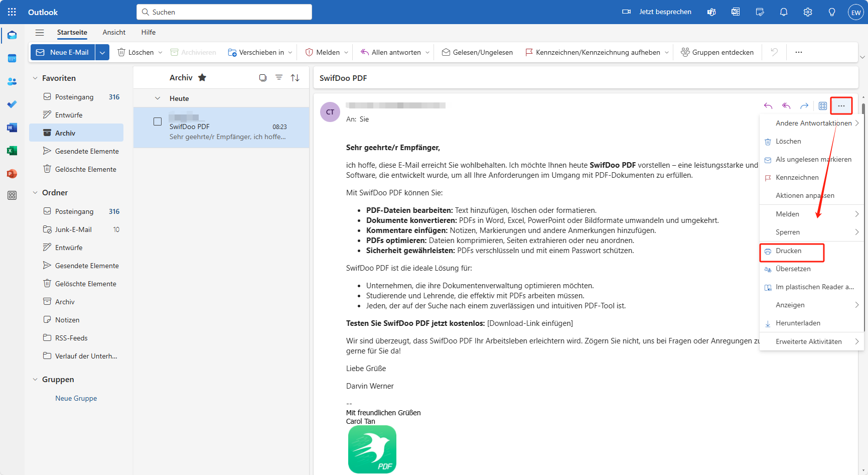Click Gelesen/Ungelesen toolbar button

477,52
